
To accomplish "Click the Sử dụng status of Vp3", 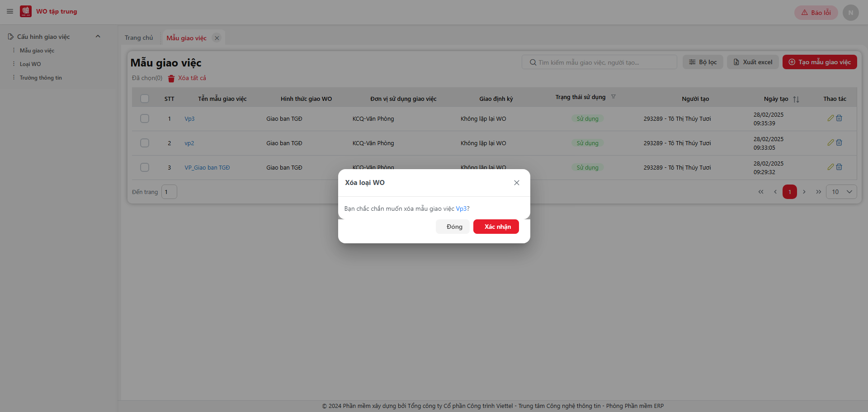I will 587,118.
